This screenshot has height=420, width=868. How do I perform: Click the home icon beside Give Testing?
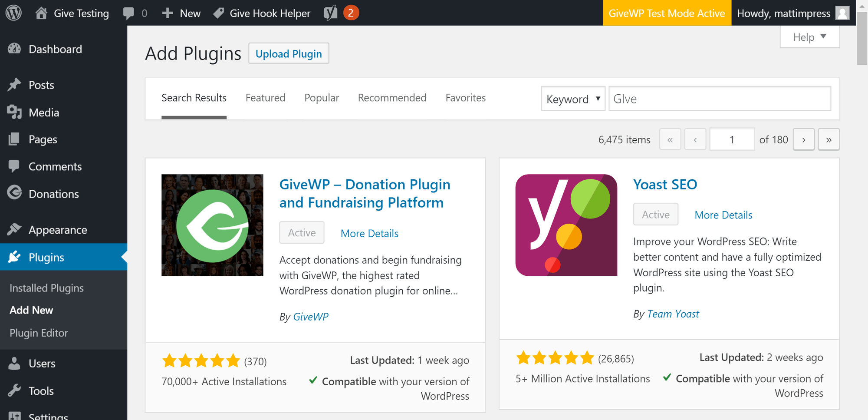point(41,13)
